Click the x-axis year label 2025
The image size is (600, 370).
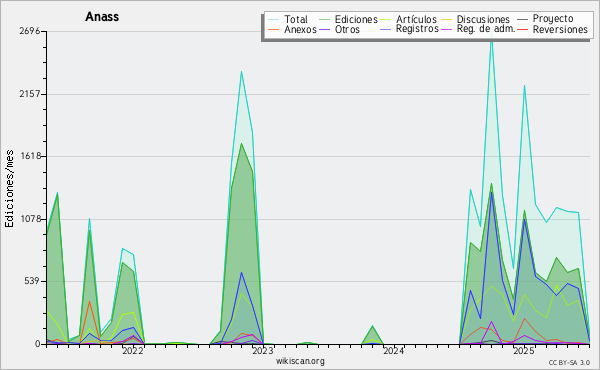point(524,351)
